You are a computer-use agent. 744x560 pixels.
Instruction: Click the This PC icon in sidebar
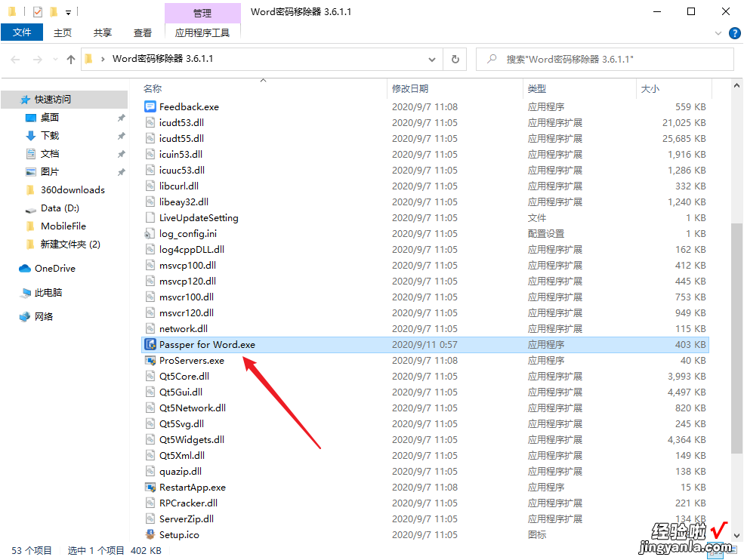(25, 293)
